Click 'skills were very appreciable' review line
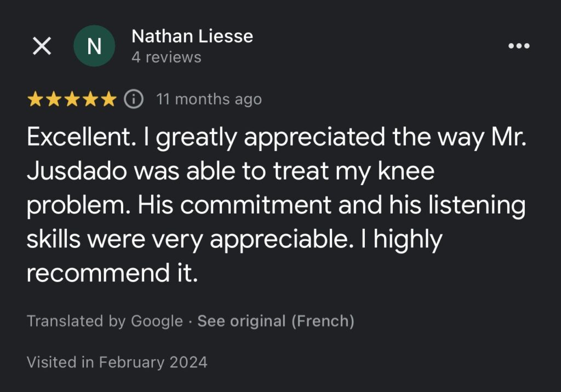 coord(187,240)
